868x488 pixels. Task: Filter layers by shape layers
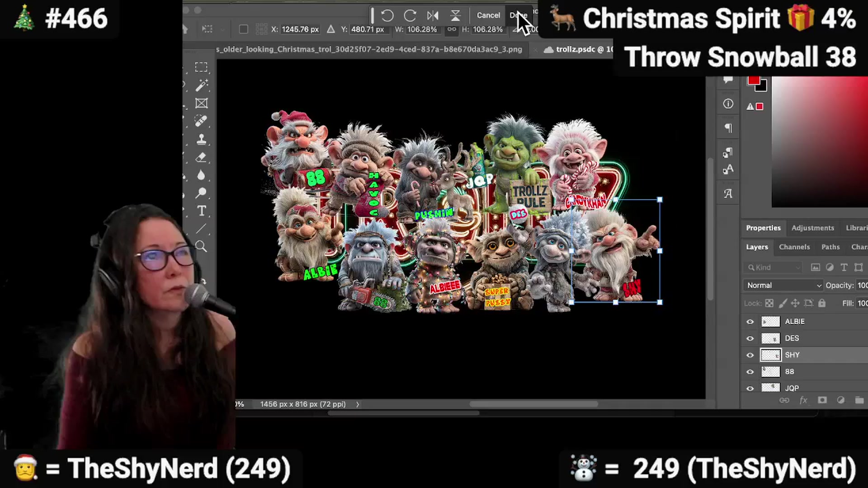(858, 267)
